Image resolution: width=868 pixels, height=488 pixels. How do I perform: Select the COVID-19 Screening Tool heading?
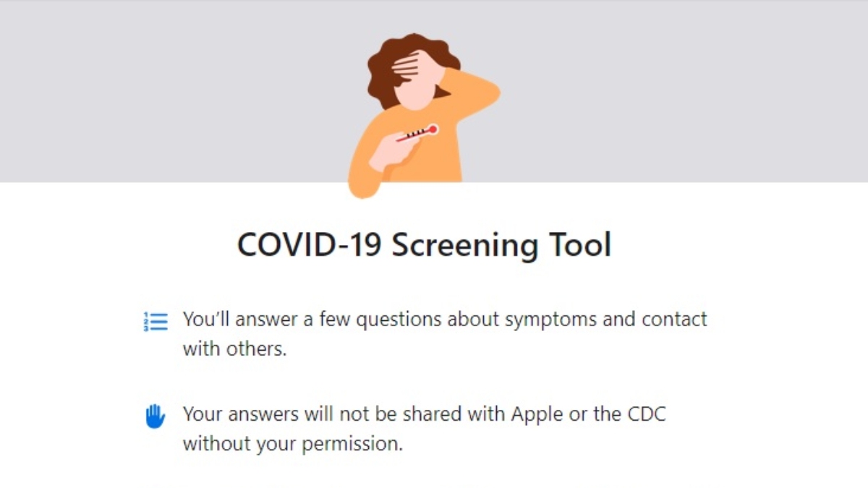click(424, 245)
